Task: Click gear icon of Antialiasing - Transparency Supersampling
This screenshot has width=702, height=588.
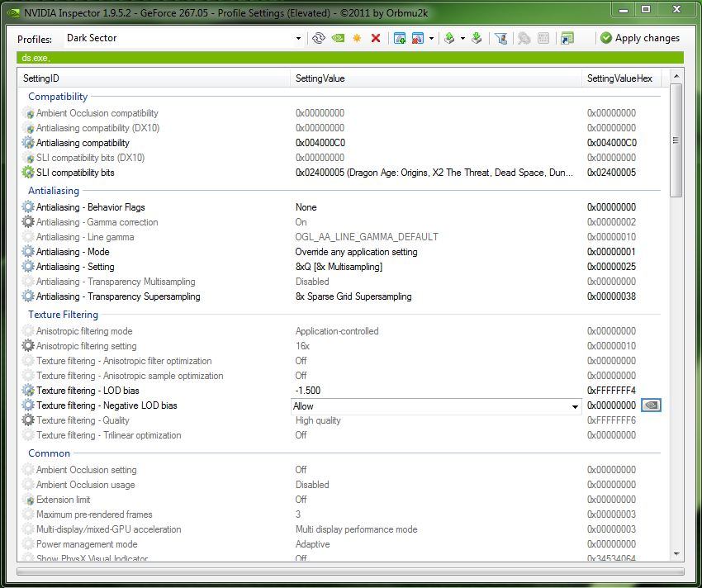Action: tap(28, 296)
